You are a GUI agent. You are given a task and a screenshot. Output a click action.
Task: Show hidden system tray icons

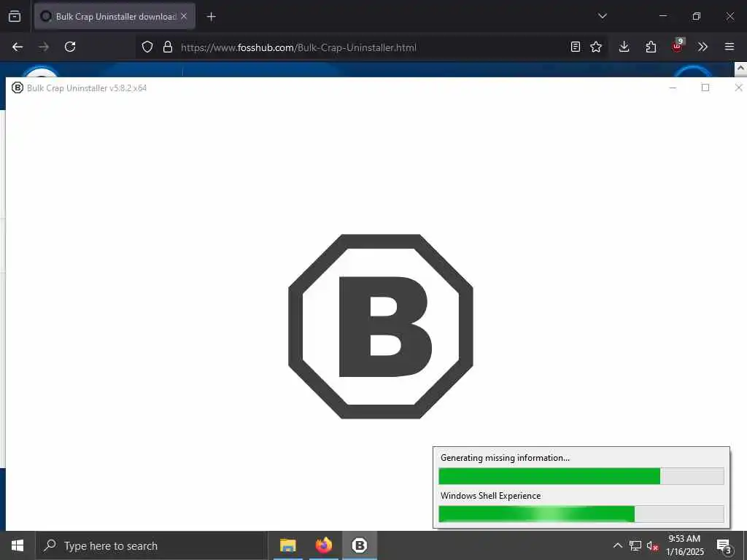pos(617,545)
